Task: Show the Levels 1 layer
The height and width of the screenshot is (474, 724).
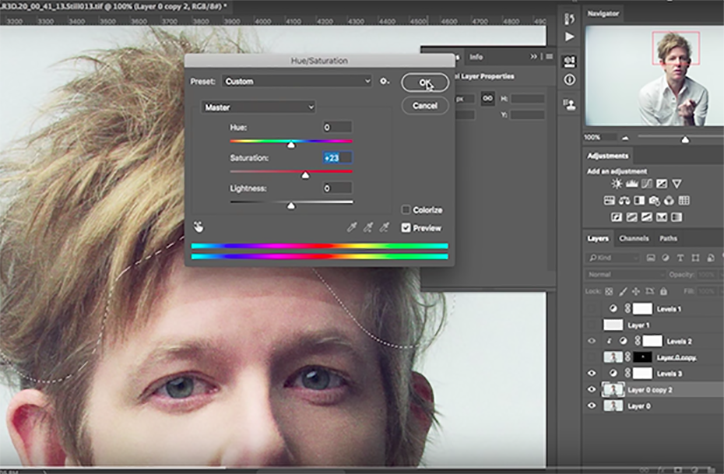Action: pos(591,308)
